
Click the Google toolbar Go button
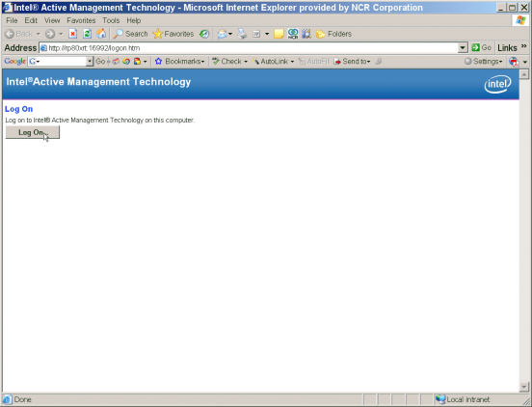click(100, 61)
